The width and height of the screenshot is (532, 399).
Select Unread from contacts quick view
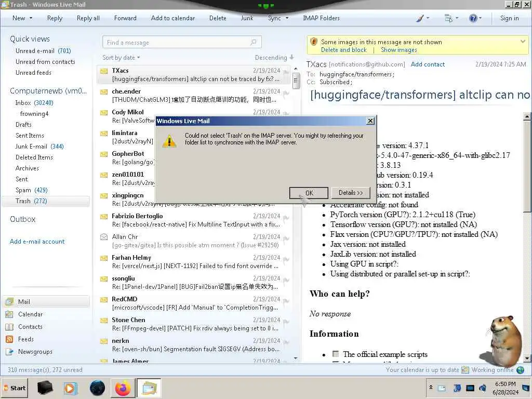pos(45,61)
